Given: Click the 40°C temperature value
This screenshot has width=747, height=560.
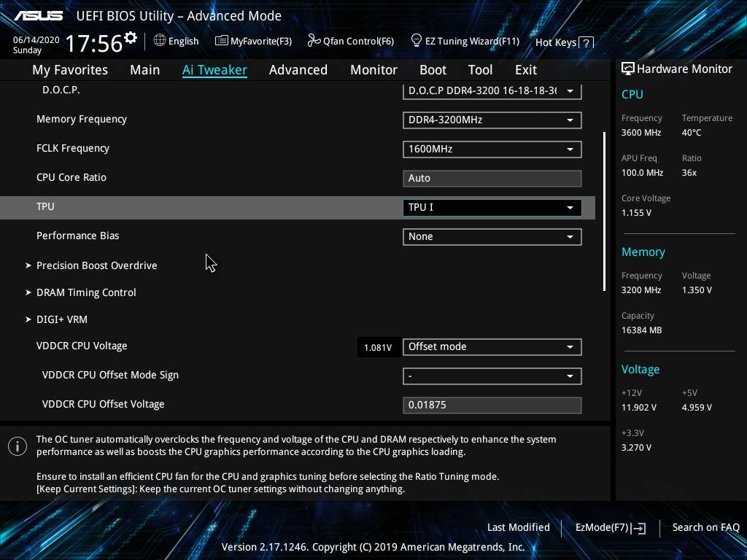Looking at the screenshot, I should [x=692, y=133].
